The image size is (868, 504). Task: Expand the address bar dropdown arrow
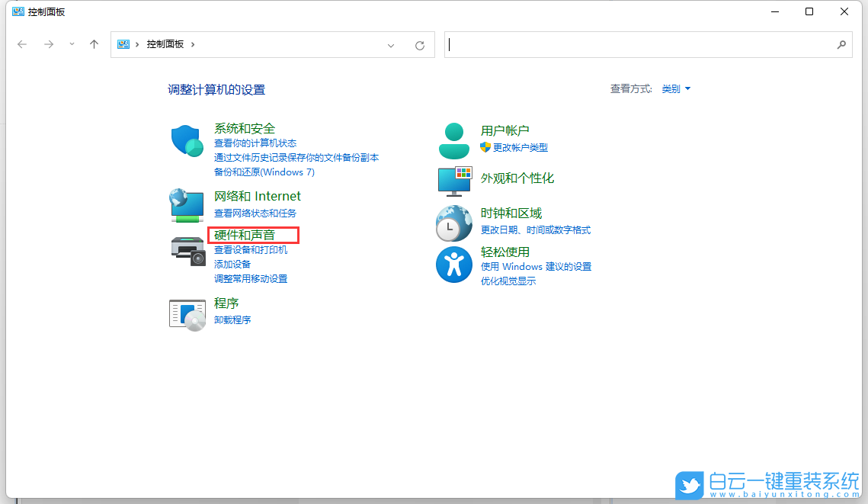click(391, 45)
